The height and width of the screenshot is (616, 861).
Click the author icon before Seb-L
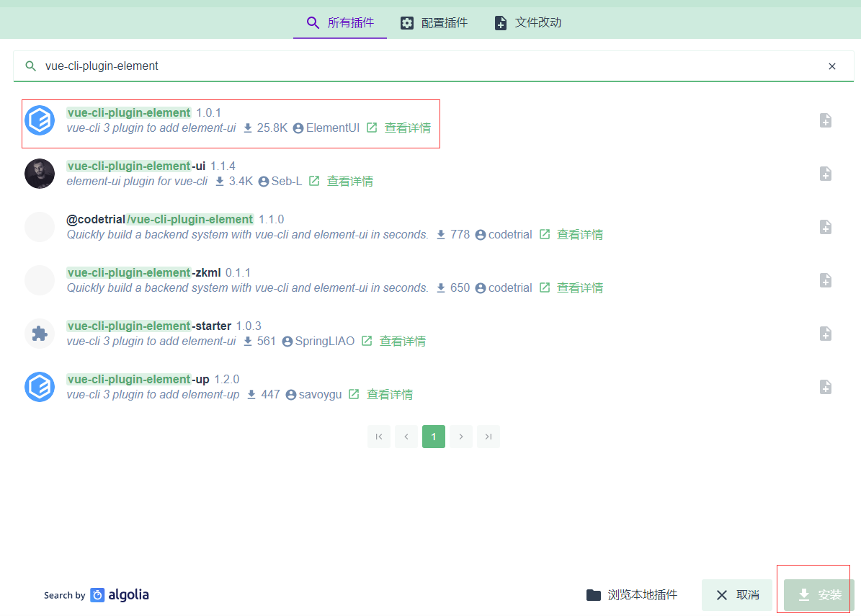click(264, 181)
